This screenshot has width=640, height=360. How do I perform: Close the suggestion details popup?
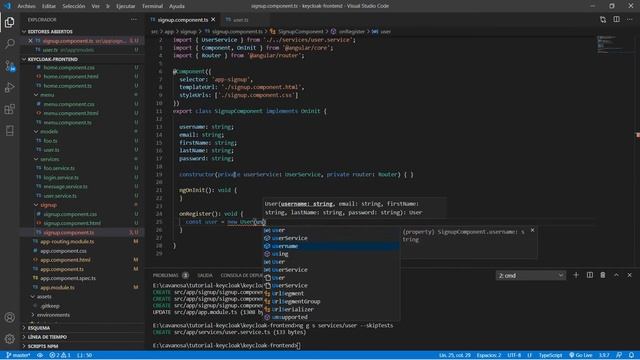point(532,230)
